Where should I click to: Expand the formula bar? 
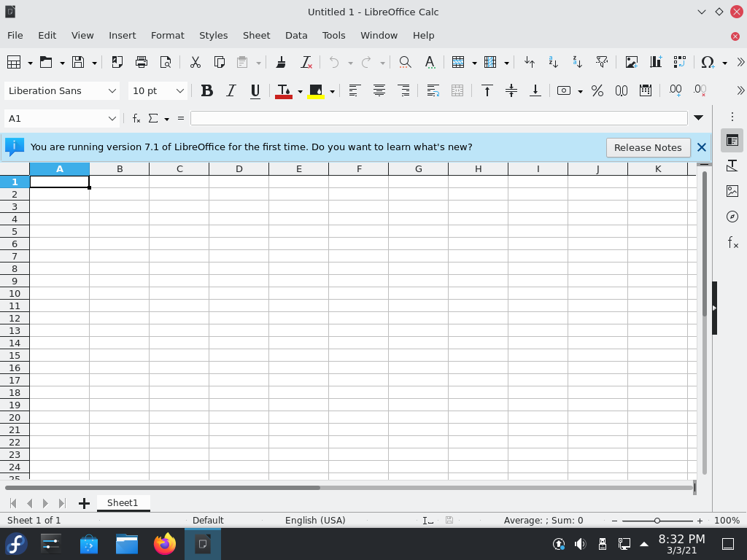coord(698,117)
